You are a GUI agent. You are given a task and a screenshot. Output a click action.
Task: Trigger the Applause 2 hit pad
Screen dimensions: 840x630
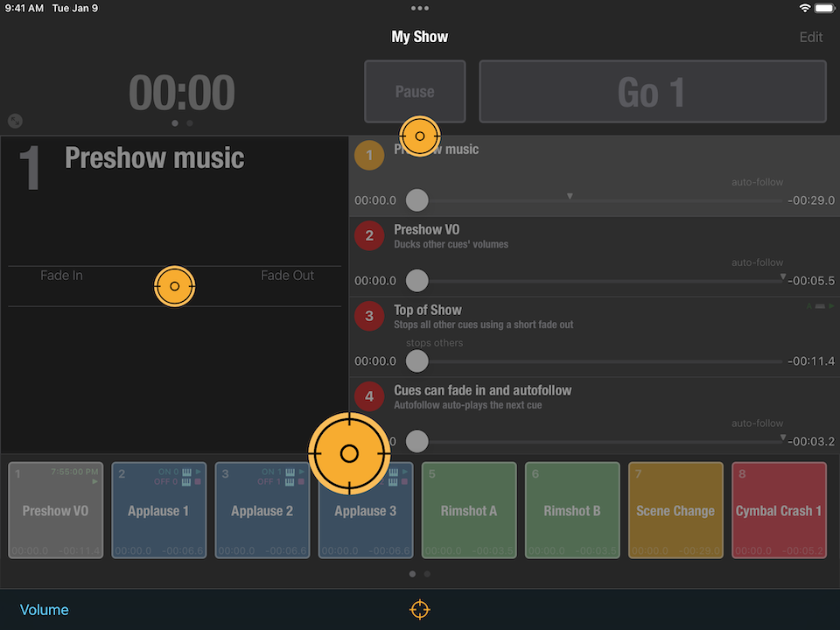point(262,510)
